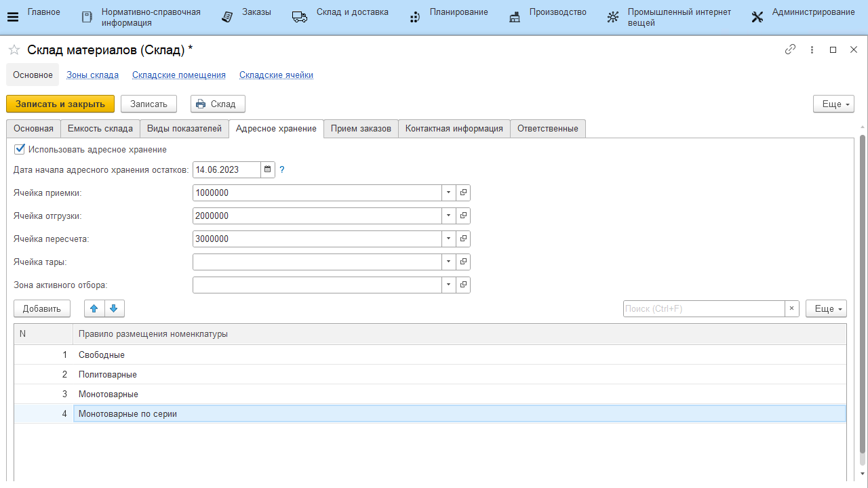Add this form to favorites with star
The image size is (868, 488).
(x=14, y=50)
